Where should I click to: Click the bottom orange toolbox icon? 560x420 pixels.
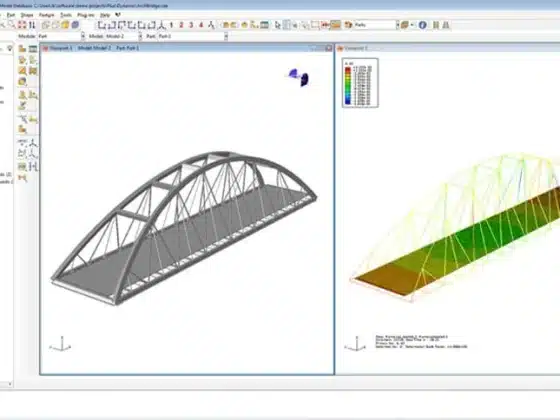coord(22,178)
